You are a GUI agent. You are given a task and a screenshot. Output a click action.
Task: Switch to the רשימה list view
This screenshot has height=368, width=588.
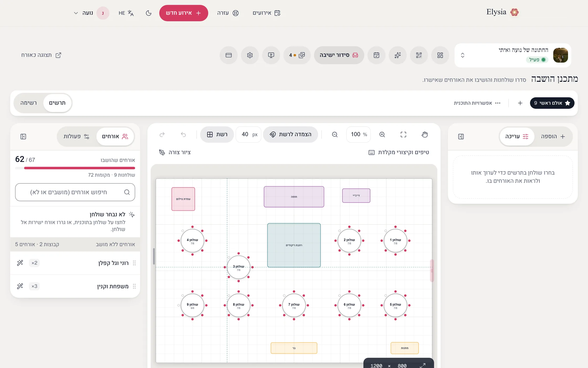[x=29, y=103]
